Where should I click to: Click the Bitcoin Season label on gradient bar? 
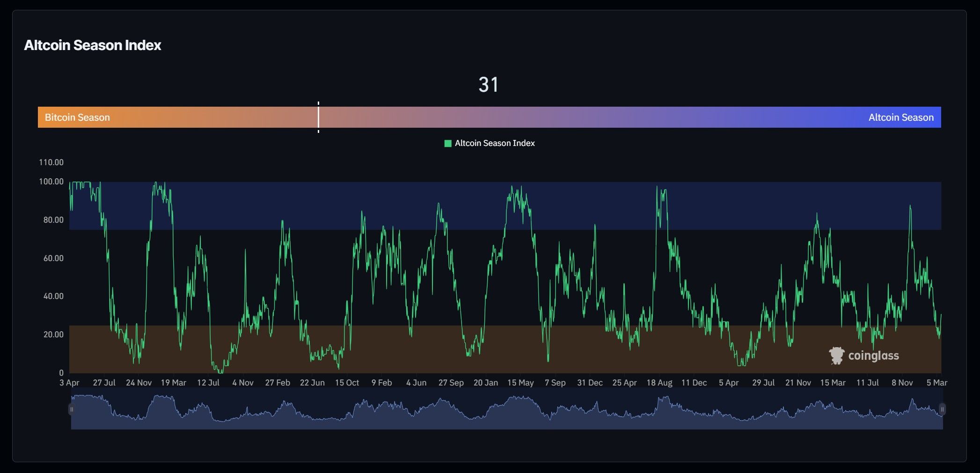77,117
